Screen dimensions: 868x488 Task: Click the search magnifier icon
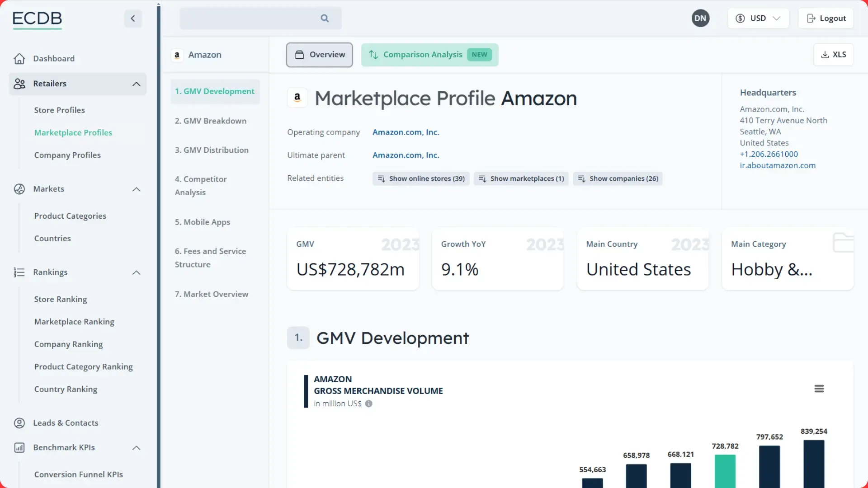point(325,18)
